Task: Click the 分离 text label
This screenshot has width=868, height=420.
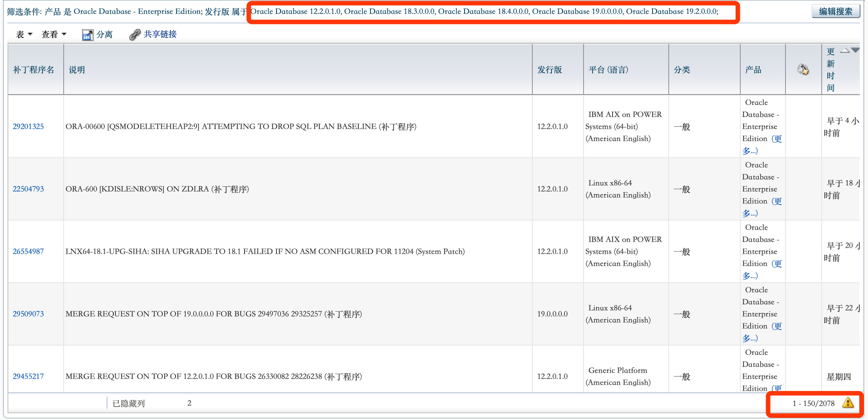Action: [x=104, y=35]
